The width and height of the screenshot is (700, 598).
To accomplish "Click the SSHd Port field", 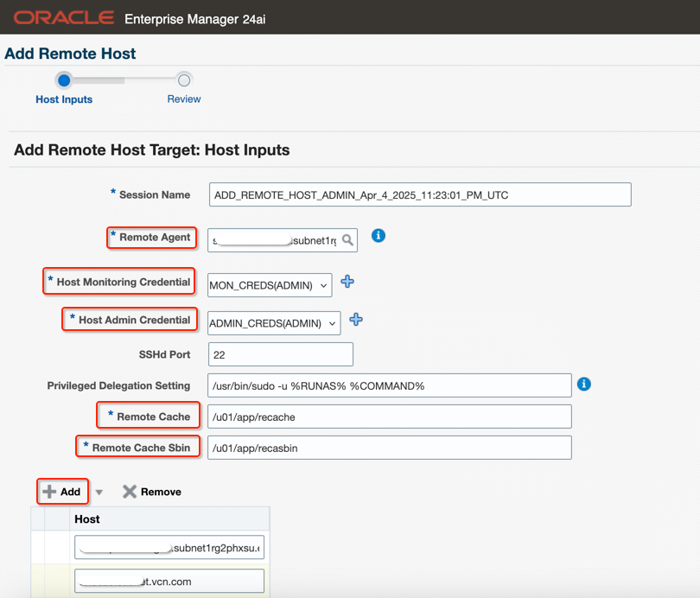I will click(280, 354).
